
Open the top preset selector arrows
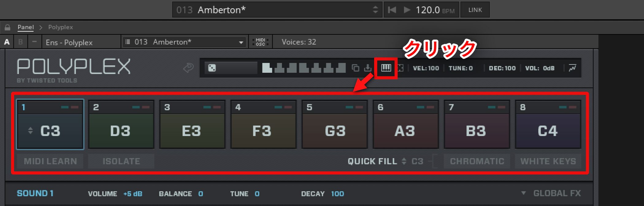click(375, 10)
